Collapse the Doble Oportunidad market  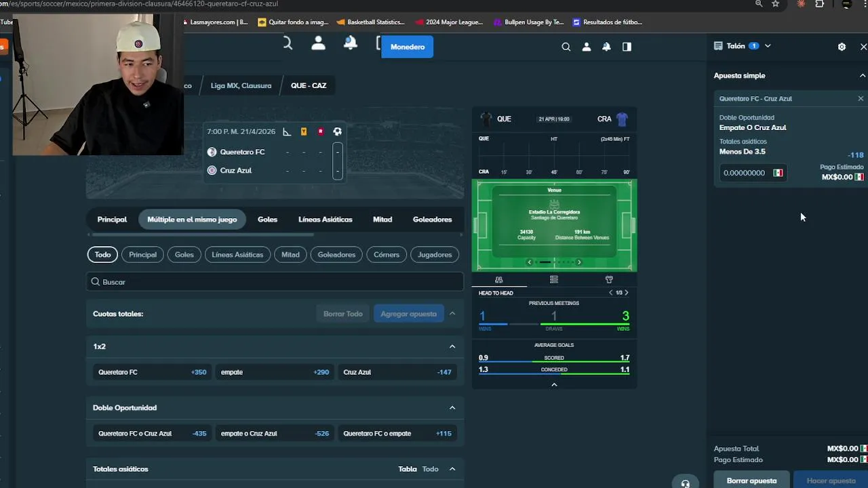452,407
